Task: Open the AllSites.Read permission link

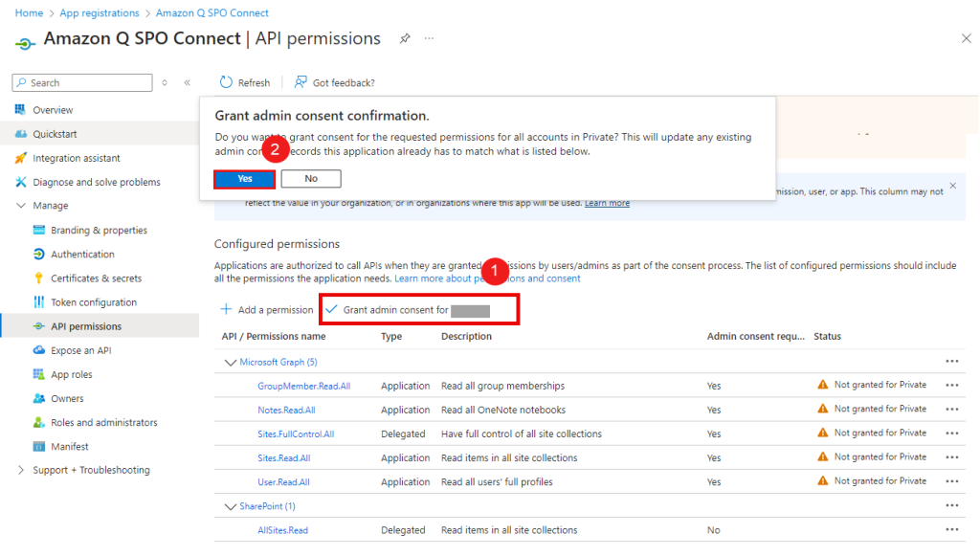Action: point(282,530)
